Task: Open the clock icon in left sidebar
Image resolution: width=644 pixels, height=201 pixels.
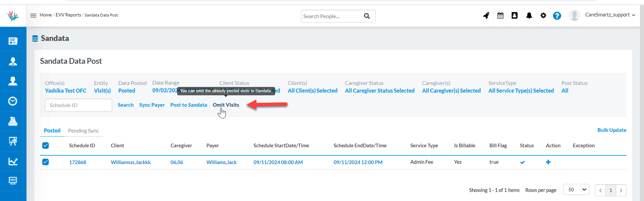Action: coord(13,101)
